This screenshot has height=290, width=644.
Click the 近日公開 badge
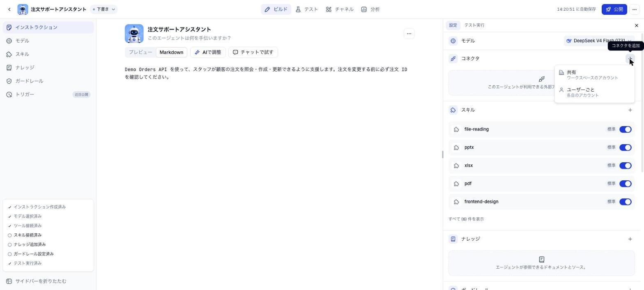81,94
